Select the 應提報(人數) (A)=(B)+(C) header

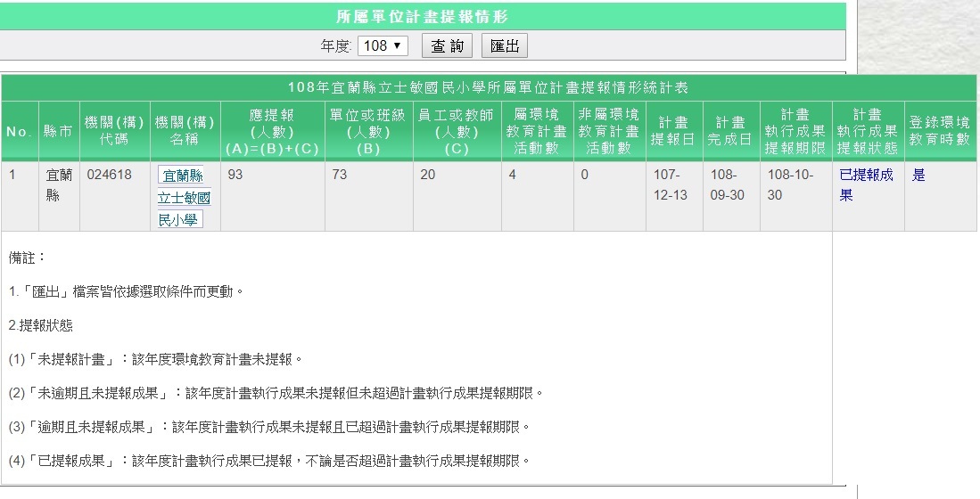pos(273,131)
